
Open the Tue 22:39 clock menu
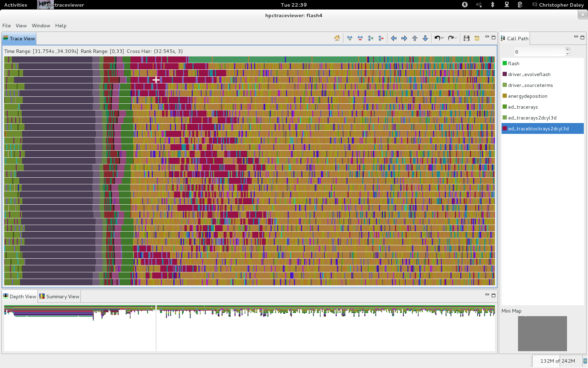click(294, 5)
